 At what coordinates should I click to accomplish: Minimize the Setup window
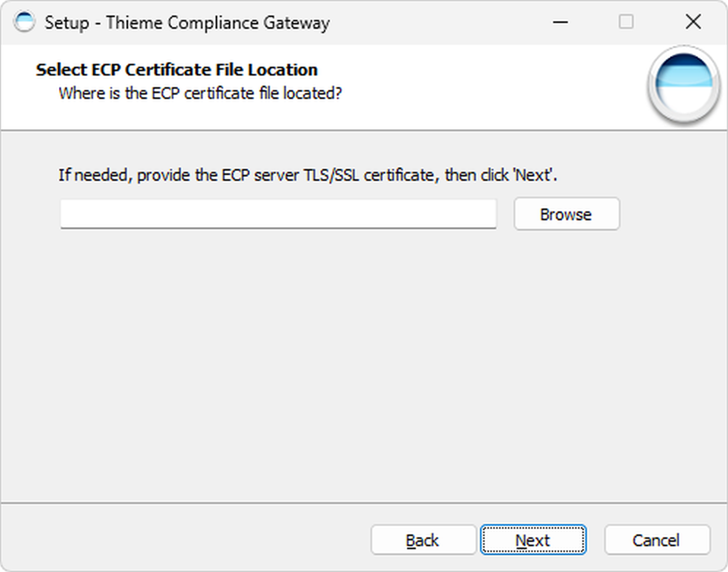click(x=560, y=22)
